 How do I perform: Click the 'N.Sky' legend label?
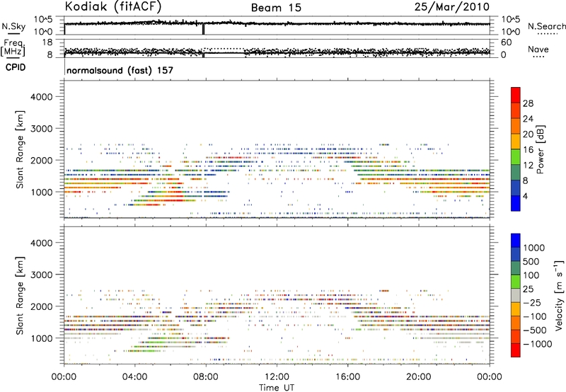click(13, 26)
